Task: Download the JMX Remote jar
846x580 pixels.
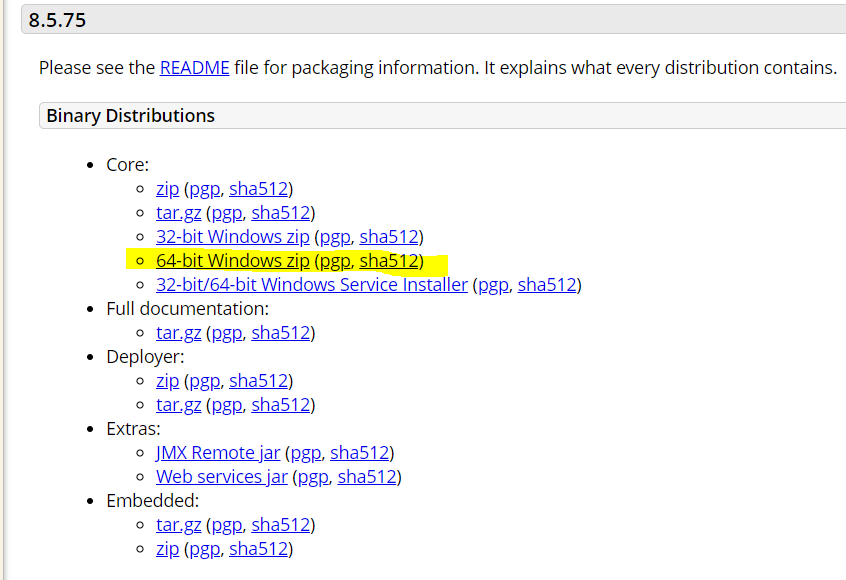Action: click(218, 453)
